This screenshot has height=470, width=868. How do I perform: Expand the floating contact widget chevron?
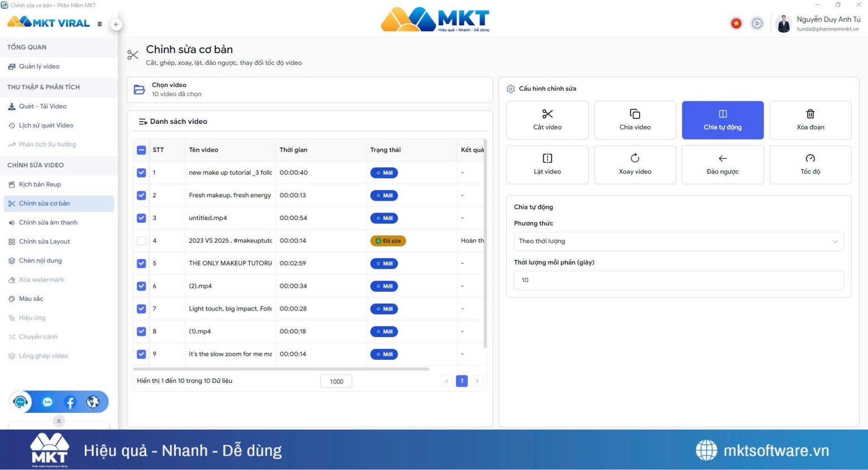58,421
